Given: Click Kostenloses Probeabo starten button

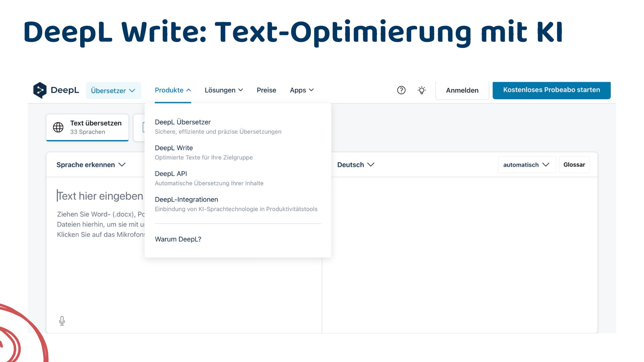Looking at the screenshot, I should click(x=551, y=90).
